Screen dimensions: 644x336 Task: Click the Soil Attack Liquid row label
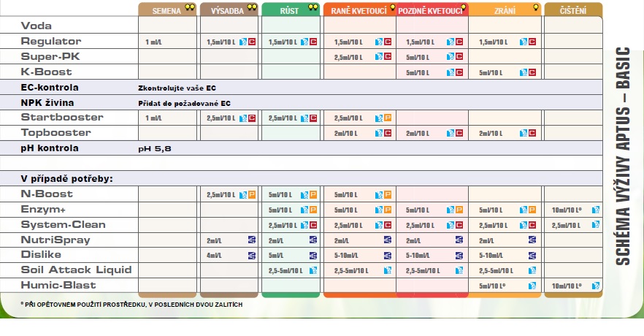click(x=76, y=270)
